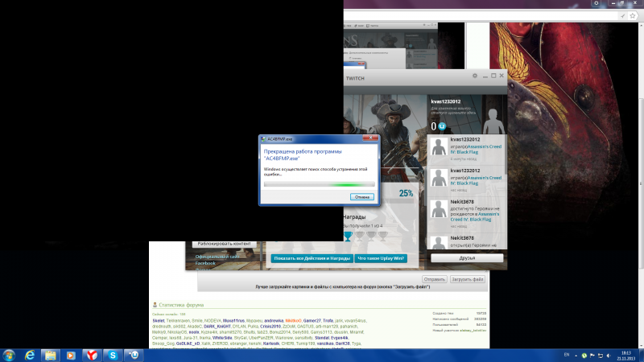Viewport: 644px width, 362px height.
Task: Maximize the Uplay window
Action: pyautogui.click(x=493, y=76)
